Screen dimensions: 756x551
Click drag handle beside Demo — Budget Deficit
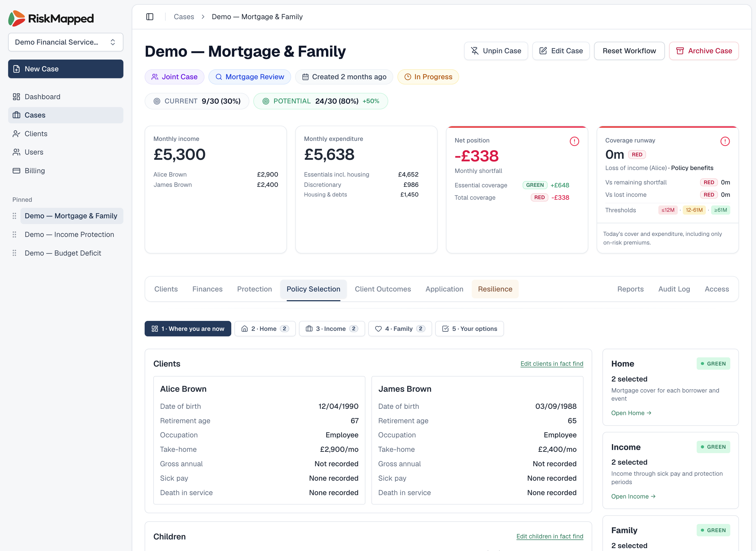click(x=14, y=253)
